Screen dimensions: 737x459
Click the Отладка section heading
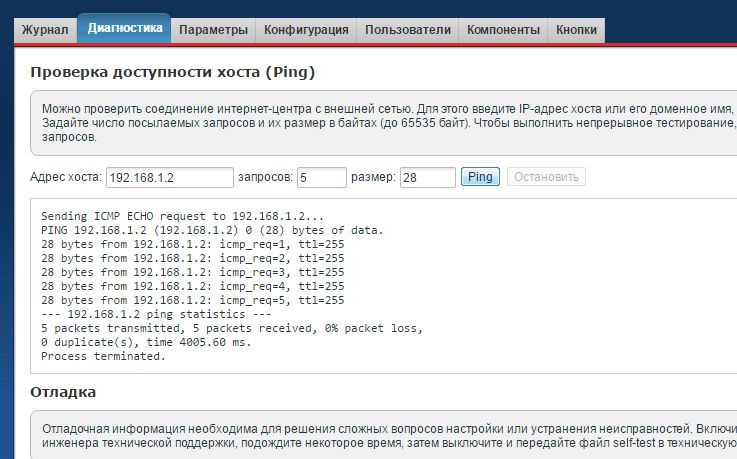click(x=63, y=392)
